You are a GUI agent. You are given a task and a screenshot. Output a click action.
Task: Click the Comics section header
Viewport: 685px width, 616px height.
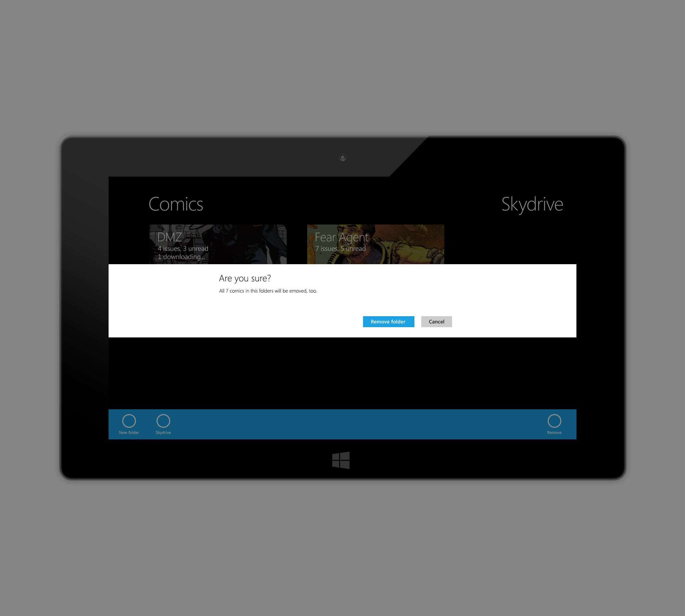tap(176, 203)
